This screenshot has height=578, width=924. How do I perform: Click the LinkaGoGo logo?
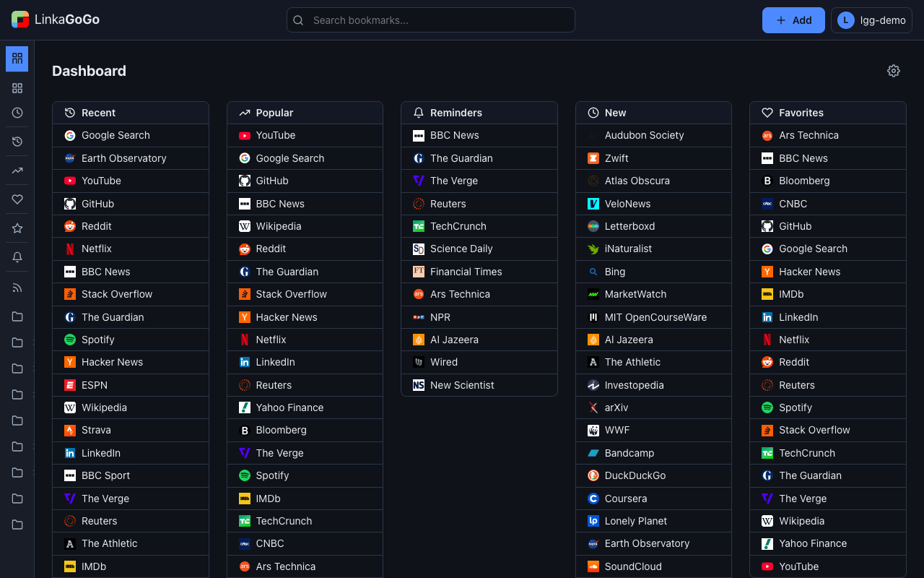[55, 20]
